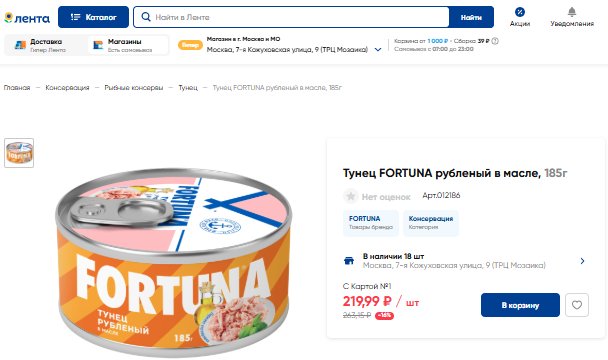This screenshot has height=360, width=608.
Task: Go to Рыбные консервы breadcrumb
Action: (134, 88)
